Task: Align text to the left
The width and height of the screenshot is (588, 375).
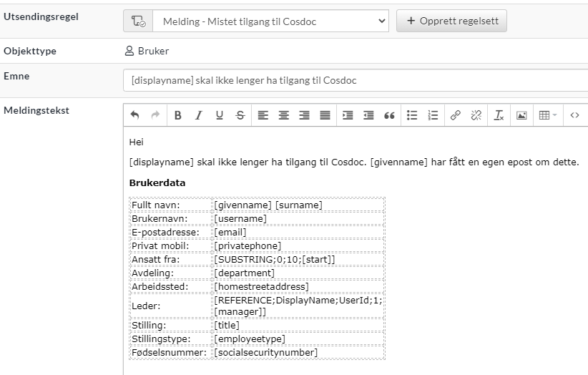Action: tap(263, 115)
